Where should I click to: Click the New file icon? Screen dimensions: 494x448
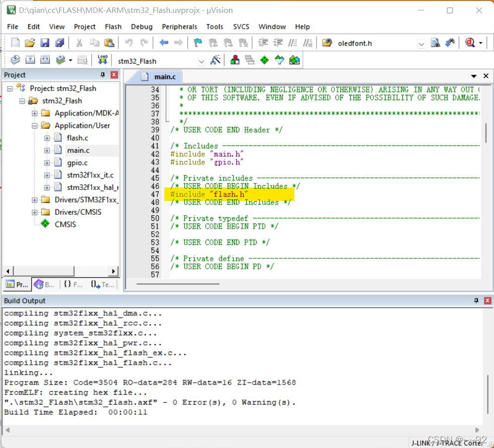point(15,43)
